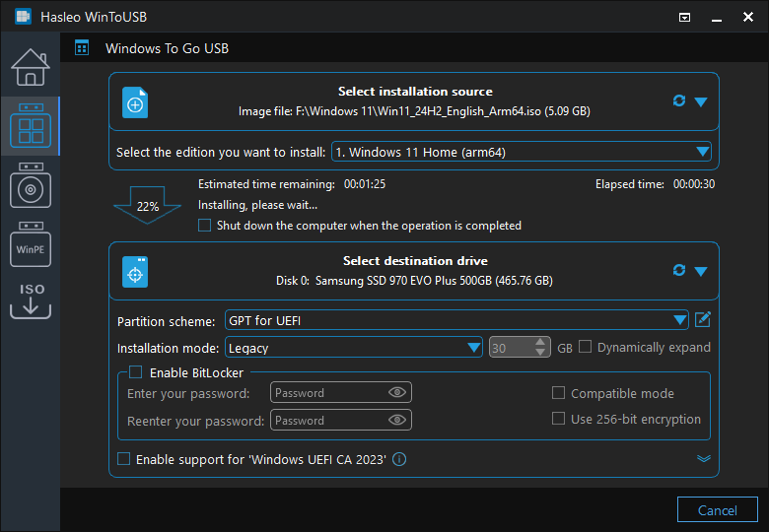Show info about Windows UEFI CA 2023

point(399,459)
